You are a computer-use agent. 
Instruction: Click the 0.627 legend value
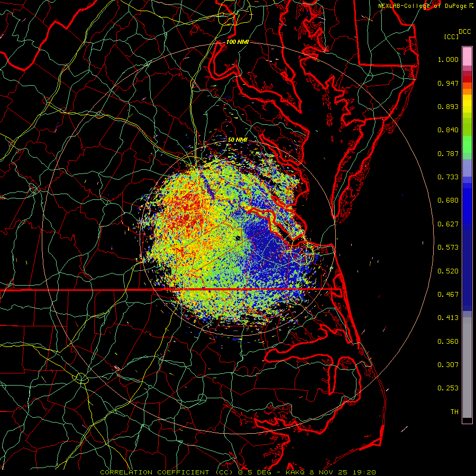tap(448, 224)
